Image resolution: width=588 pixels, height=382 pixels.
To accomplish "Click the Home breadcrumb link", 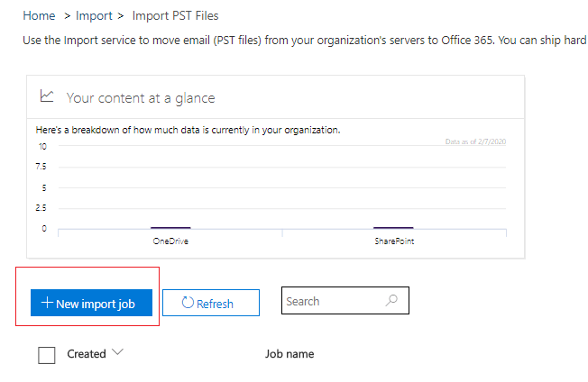I will tap(38, 15).
